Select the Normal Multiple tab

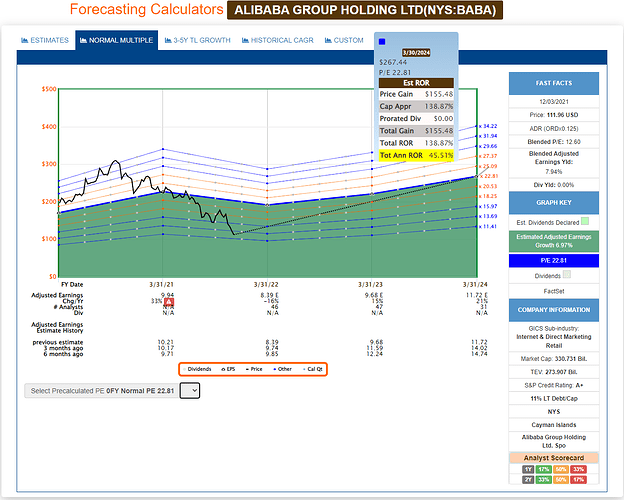tap(116, 40)
